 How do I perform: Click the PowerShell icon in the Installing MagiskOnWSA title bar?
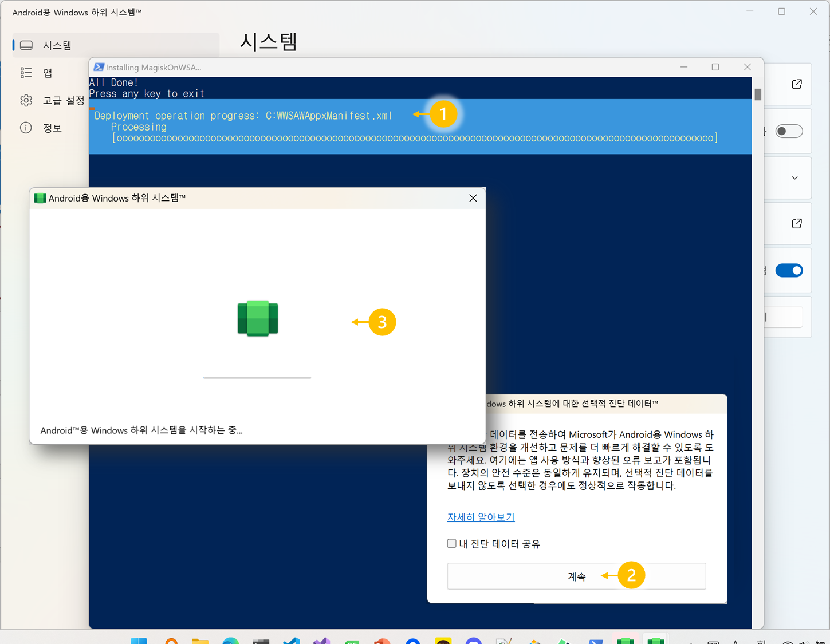coord(99,67)
